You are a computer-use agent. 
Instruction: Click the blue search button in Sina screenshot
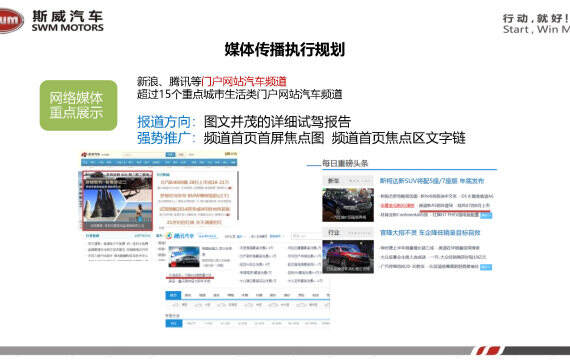(170, 155)
